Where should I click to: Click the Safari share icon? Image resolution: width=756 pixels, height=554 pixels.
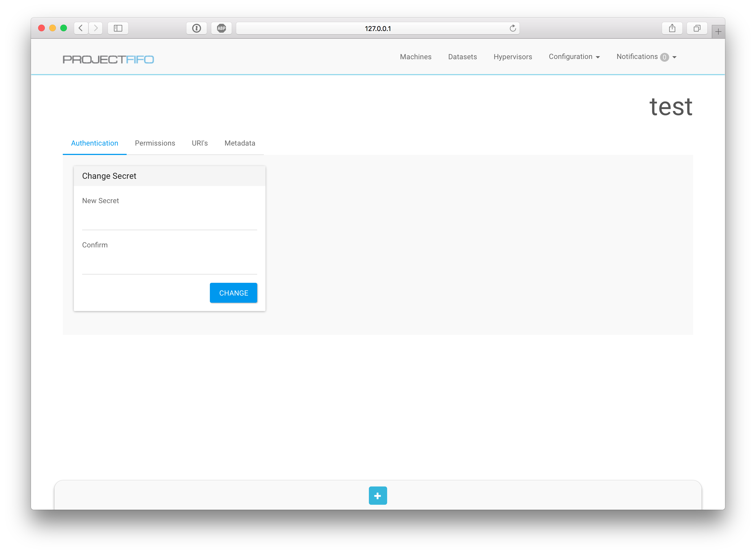[672, 28]
